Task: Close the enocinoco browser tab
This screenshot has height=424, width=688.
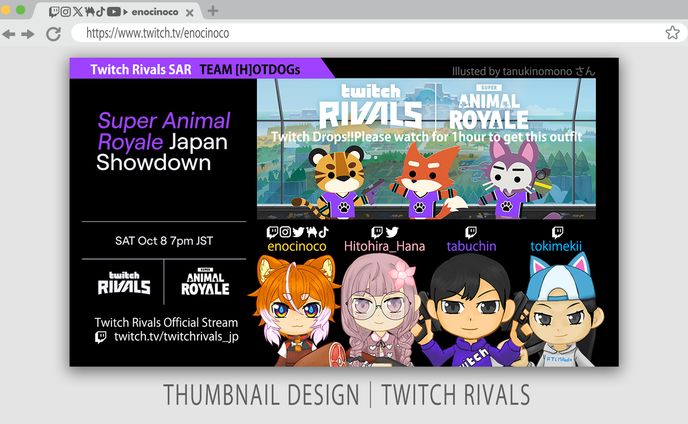Action: pos(190,13)
